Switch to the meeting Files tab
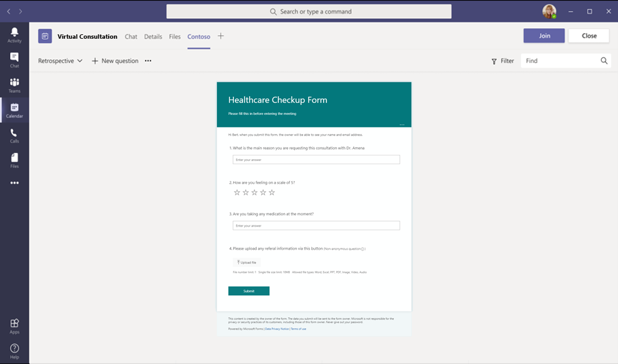 (174, 37)
